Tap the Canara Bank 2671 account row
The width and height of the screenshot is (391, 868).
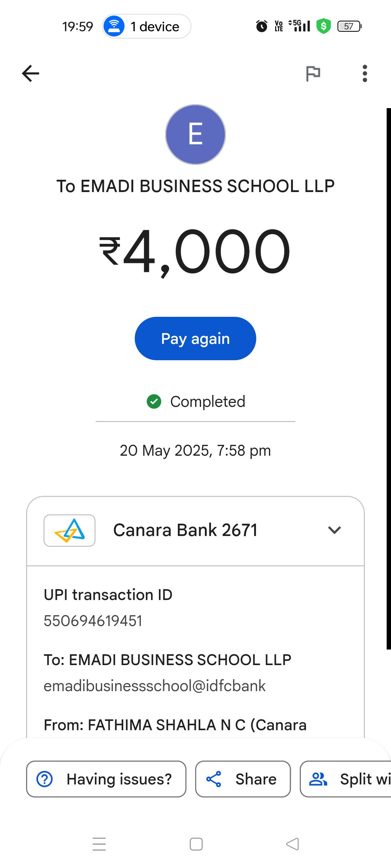tap(185, 530)
